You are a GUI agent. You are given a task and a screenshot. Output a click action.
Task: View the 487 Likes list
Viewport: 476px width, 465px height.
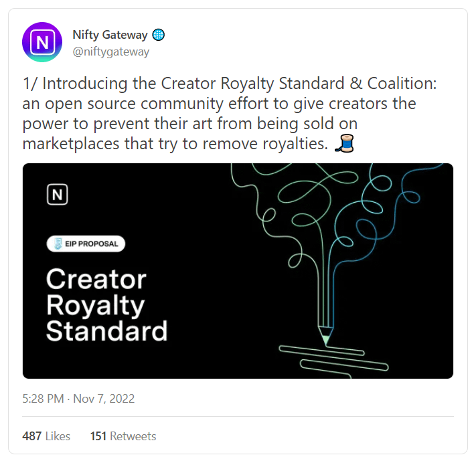click(46, 436)
